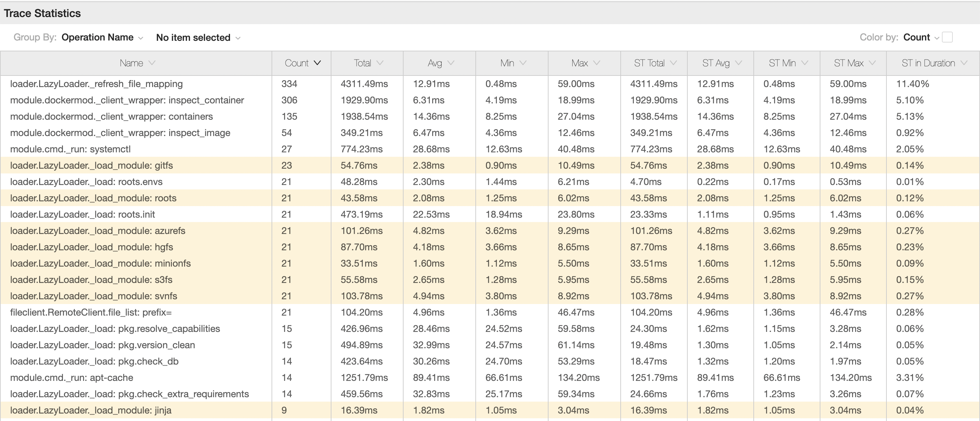Toggle sort direction on ST Min column
980x421 pixels.
click(x=805, y=63)
